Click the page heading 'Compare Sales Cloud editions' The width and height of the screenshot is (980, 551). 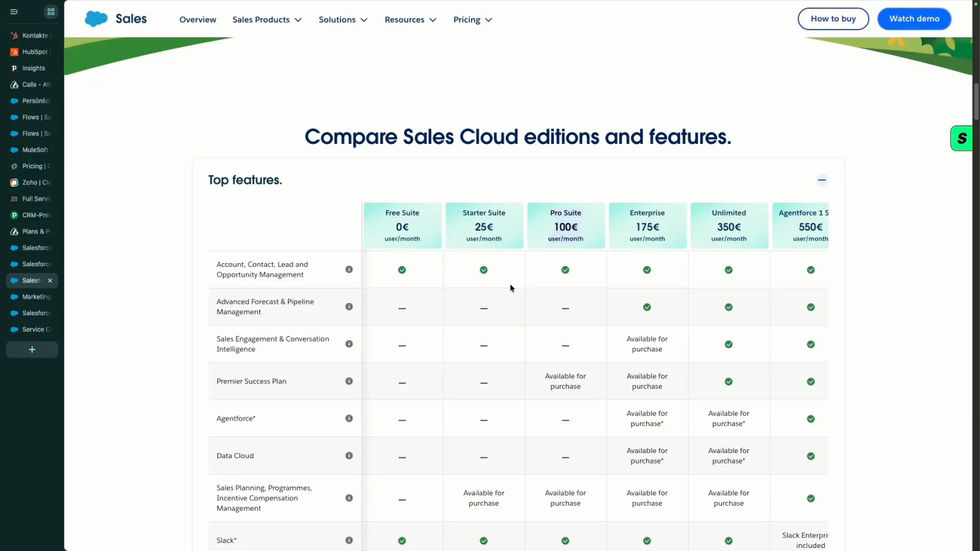coord(518,137)
